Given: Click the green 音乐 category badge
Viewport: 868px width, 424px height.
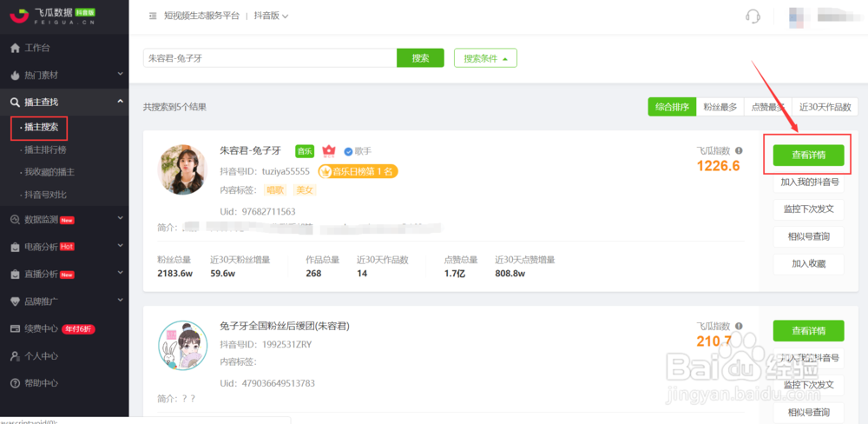Looking at the screenshot, I should (x=305, y=151).
